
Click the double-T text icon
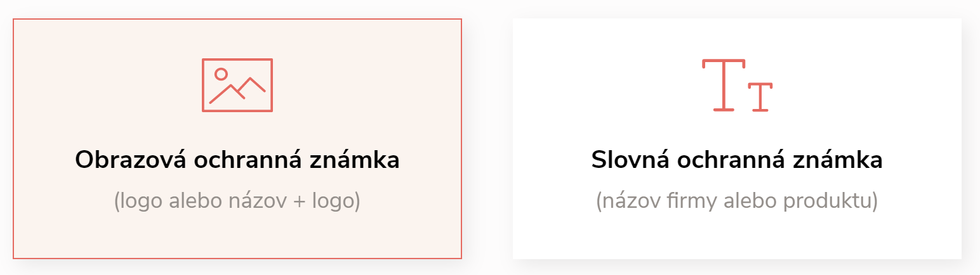pyautogui.click(x=737, y=86)
